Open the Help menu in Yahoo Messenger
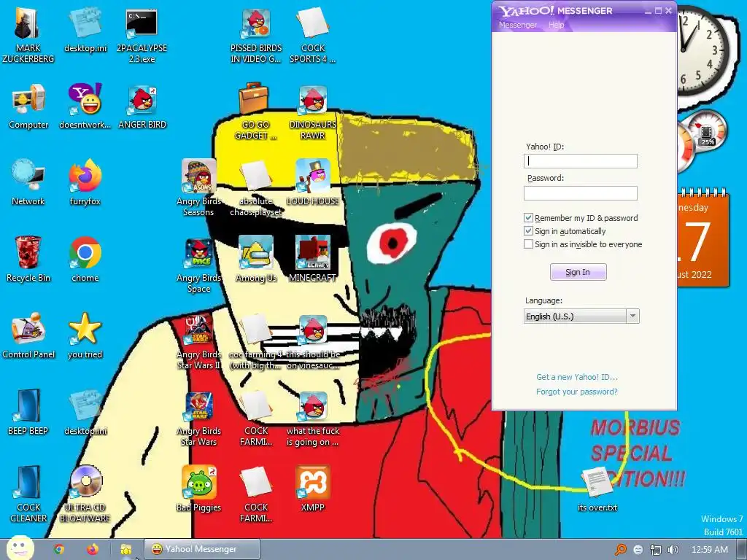747x560 pixels. pyautogui.click(x=556, y=25)
